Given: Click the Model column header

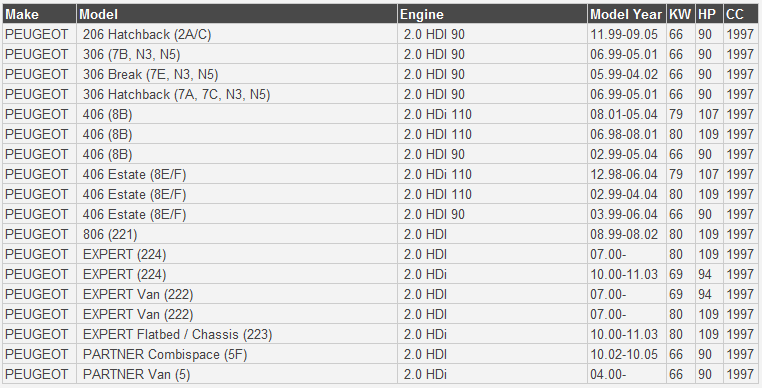Looking at the screenshot, I should (x=237, y=14).
